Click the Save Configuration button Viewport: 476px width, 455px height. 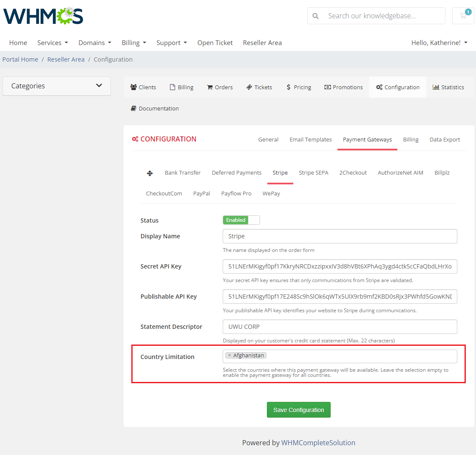click(x=299, y=410)
